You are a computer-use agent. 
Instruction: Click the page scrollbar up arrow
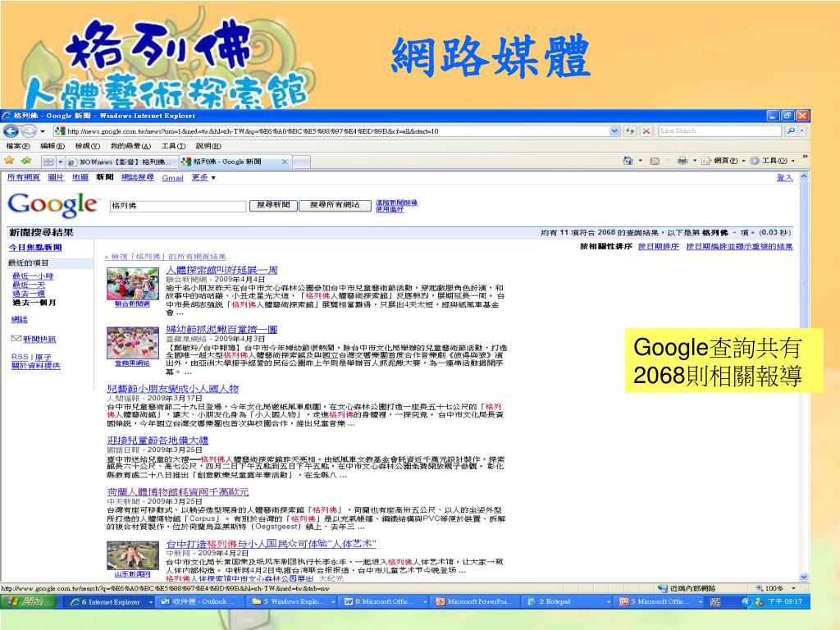pyautogui.click(x=804, y=176)
